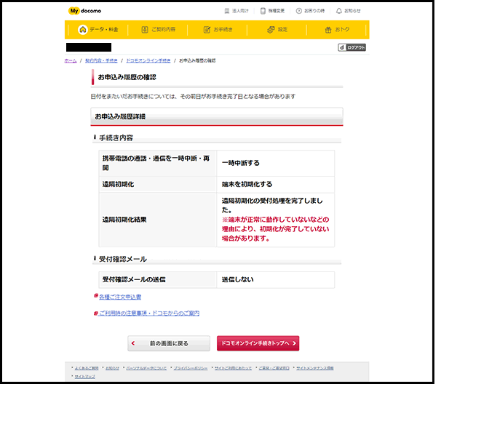The width and height of the screenshot is (492, 448).
Task: Open サイトマップ footer link
Action: pyautogui.click(x=85, y=376)
